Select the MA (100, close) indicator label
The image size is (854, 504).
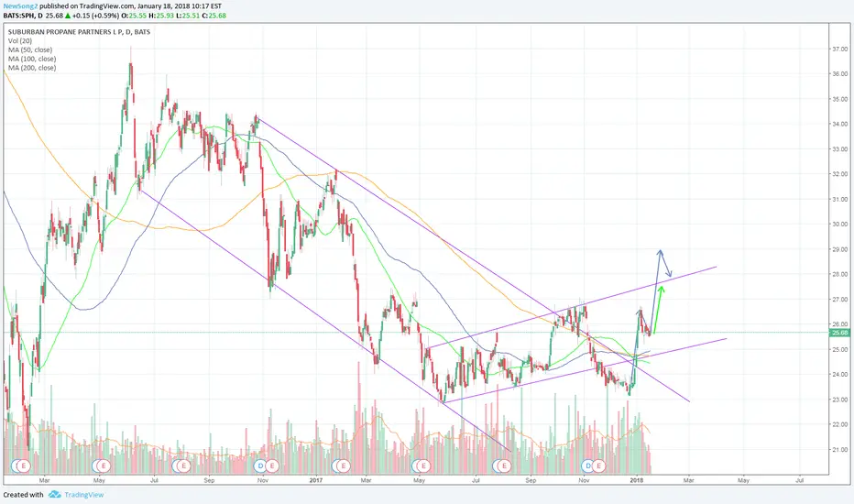tap(31, 59)
